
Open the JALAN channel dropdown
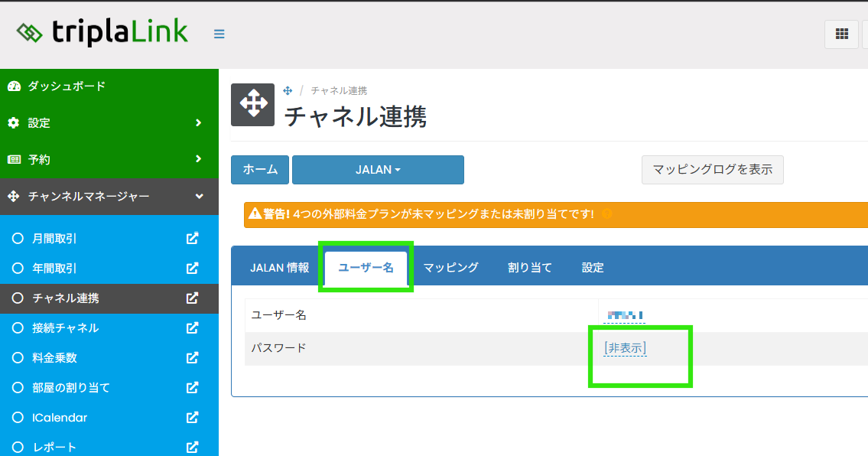[378, 170]
